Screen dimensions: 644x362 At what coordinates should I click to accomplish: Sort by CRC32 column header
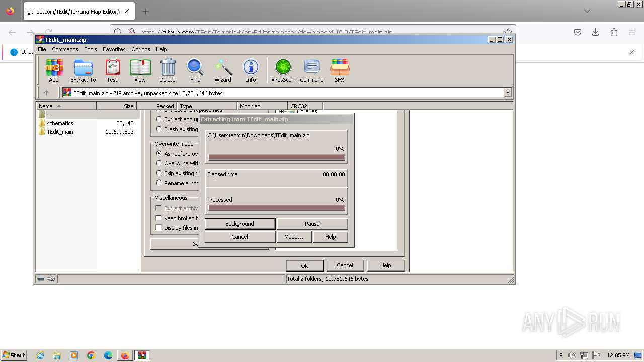point(305,106)
